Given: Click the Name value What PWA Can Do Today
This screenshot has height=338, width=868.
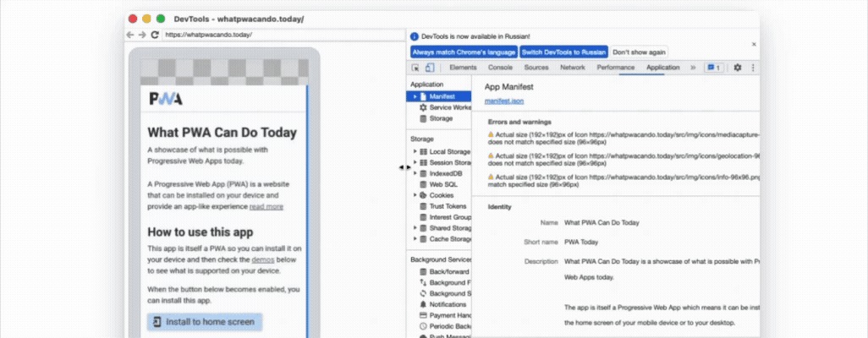Looking at the screenshot, I should [x=602, y=223].
